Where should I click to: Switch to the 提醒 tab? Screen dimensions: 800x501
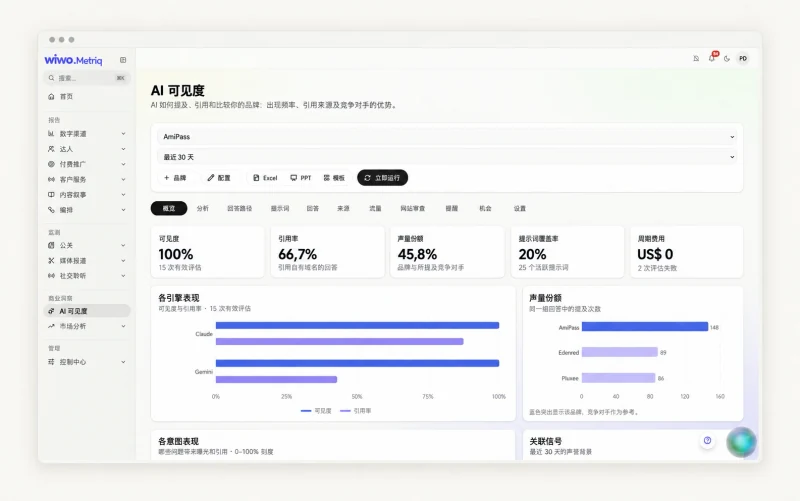[452, 208]
